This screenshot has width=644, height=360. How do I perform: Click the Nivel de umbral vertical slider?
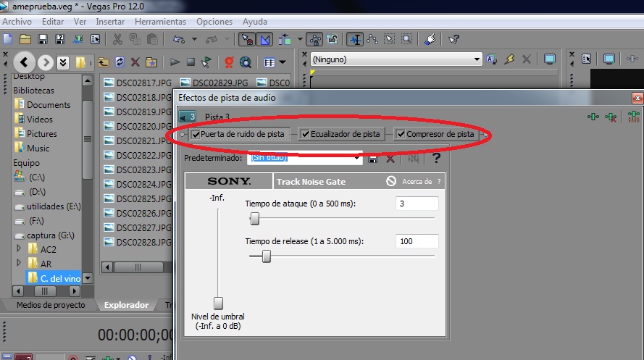coord(218,304)
